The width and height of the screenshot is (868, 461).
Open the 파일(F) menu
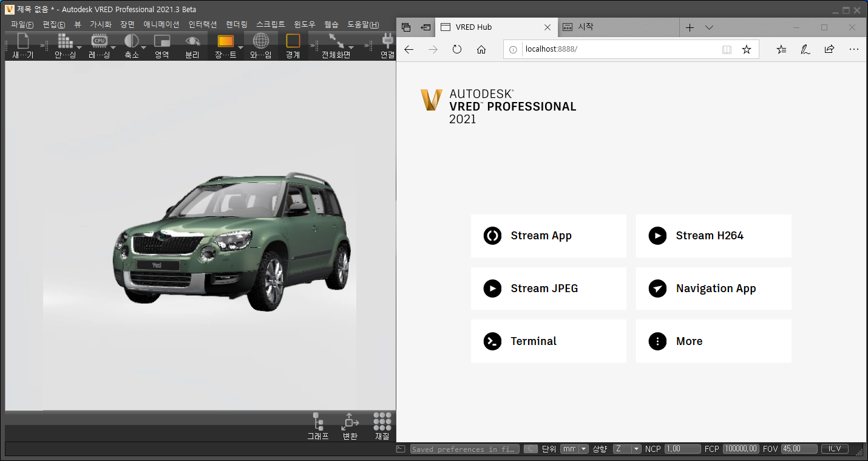(x=22, y=24)
